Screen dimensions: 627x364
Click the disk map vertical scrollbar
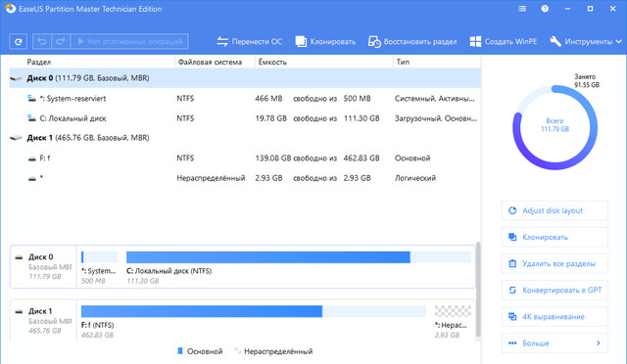tap(478, 290)
